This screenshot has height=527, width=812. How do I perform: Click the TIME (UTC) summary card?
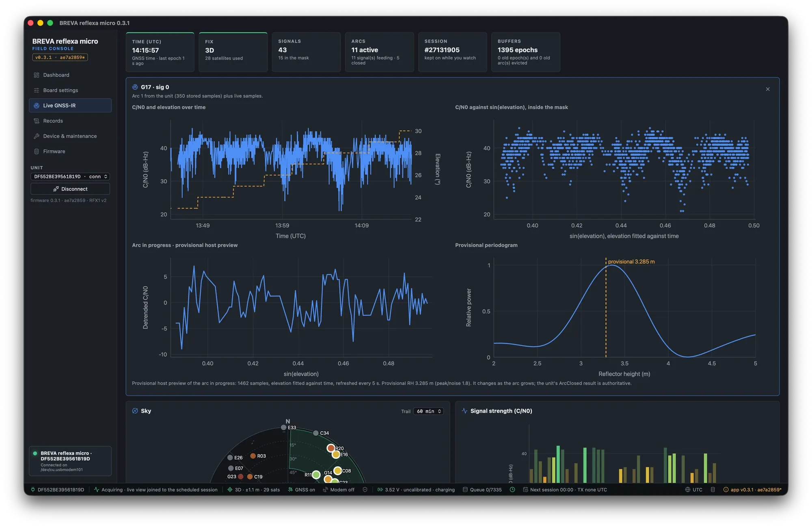pos(160,52)
